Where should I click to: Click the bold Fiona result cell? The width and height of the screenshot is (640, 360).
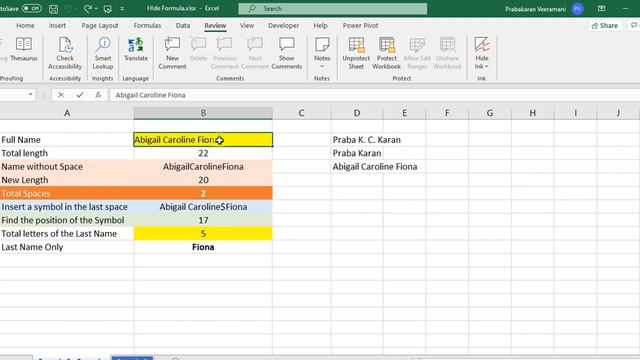coord(203,247)
